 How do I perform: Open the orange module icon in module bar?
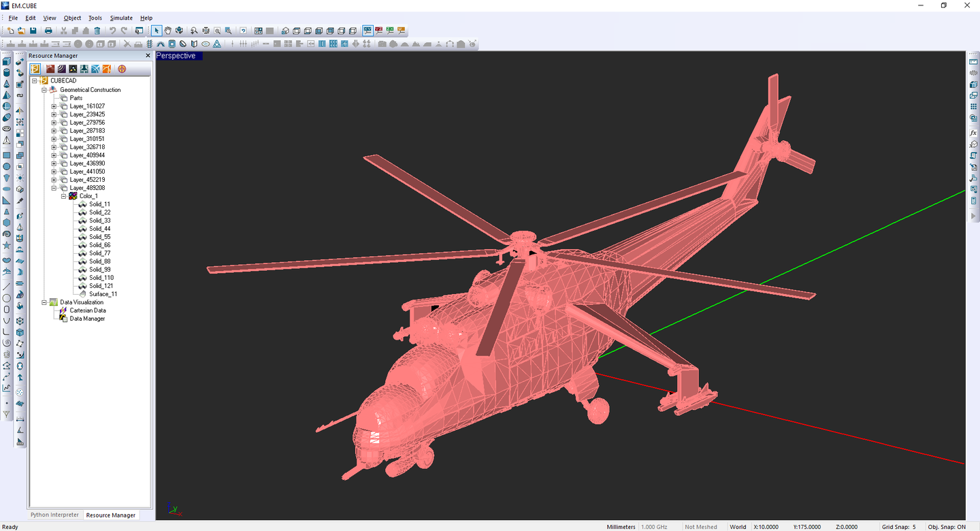(107, 69)
